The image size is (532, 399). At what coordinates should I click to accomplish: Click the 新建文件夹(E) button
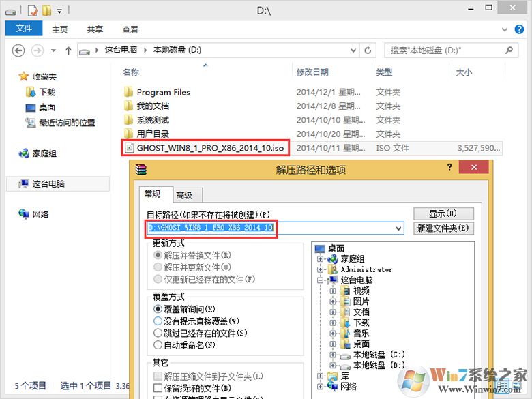point(443,228)
